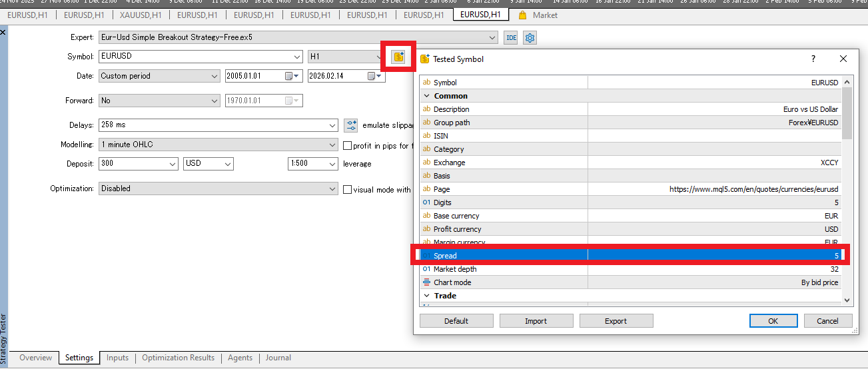Screen dimensions: 868x369
Task: Enable profit in pips checkbox
Action: (347, 145)
